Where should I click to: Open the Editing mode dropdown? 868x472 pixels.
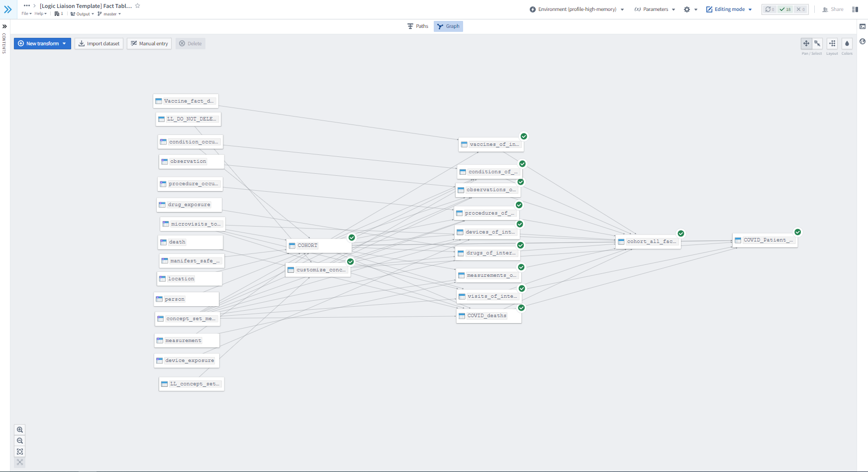[729, 9]
